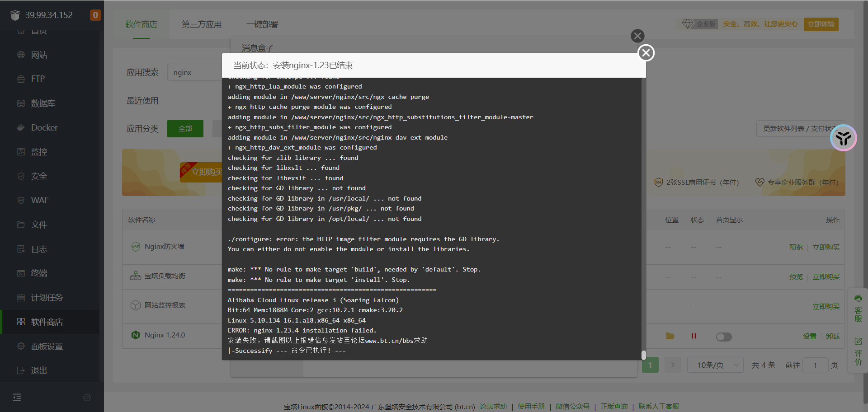Click 更新软件列表 / 支付状态 button

801,129
